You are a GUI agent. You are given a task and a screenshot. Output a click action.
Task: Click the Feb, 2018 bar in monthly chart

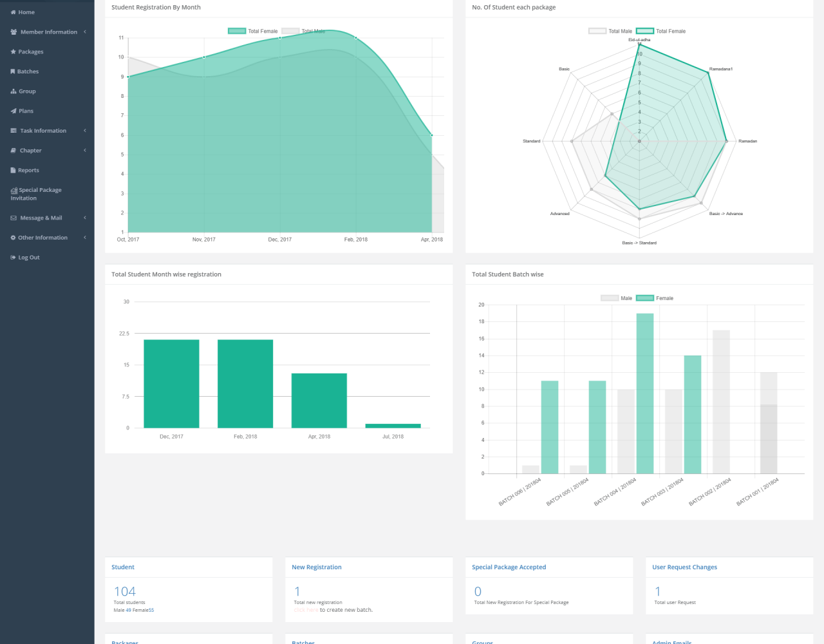coord(245,383)
